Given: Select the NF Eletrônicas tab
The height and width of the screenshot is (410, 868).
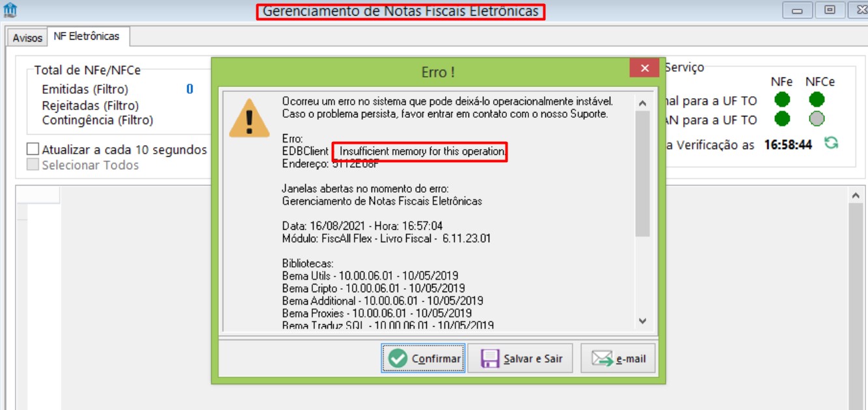Looking at the screenshot, I should coord(87,36).
